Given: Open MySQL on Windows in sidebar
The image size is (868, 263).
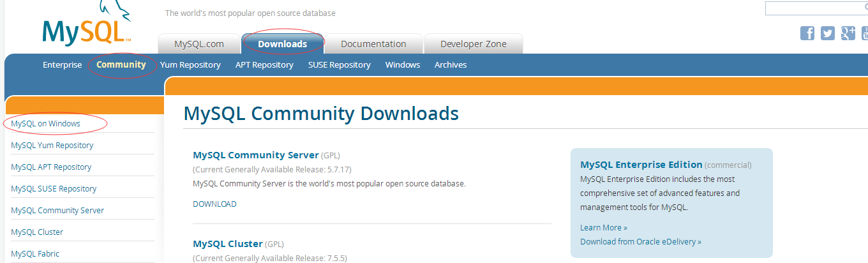Looking at the screenshot, I should point(45,123).
